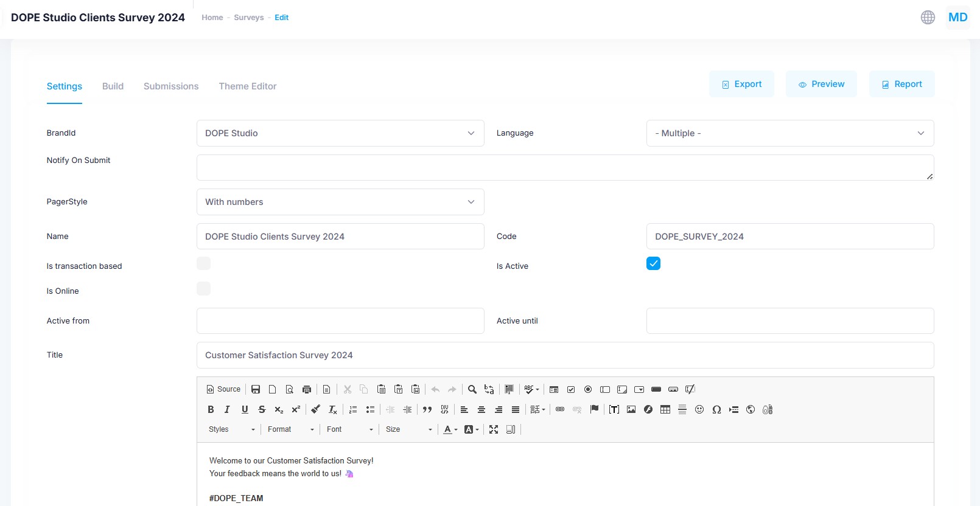
Task: Insert a Form element icon
Action: pos(554,389)
